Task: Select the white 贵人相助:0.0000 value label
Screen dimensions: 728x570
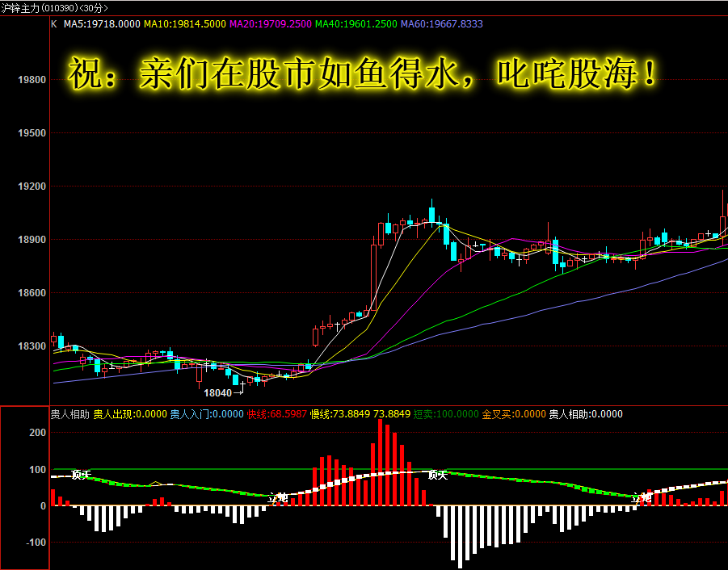Action: pos(586,414)
